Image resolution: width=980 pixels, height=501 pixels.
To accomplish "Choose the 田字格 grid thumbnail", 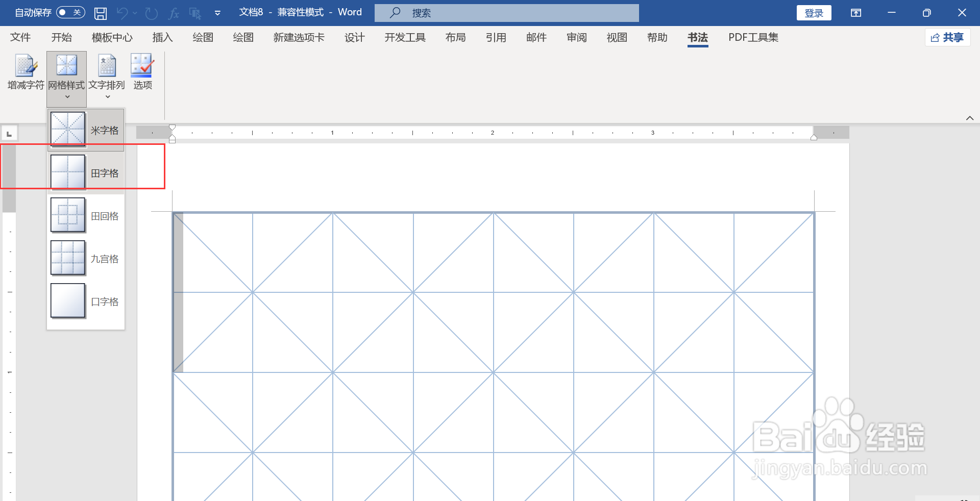I will pyautogui.click(x=68, y=172).
